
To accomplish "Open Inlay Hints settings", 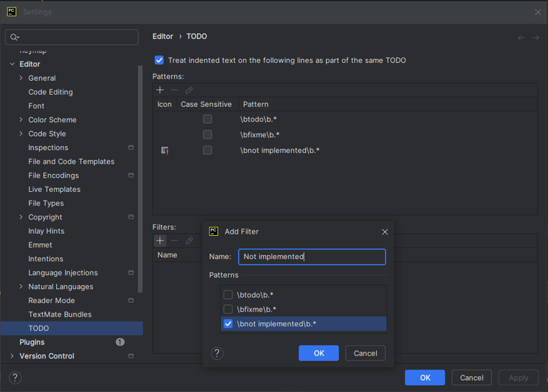I will pos(47,231).
